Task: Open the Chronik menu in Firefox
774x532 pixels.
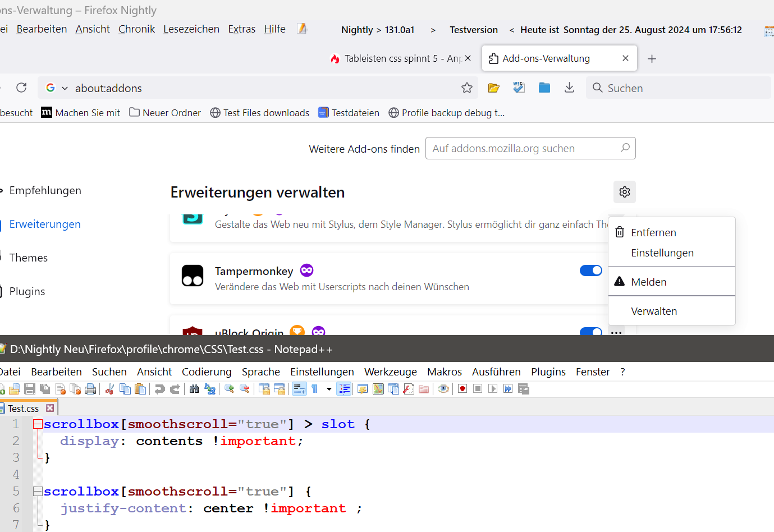Action: tap(136, 29)
